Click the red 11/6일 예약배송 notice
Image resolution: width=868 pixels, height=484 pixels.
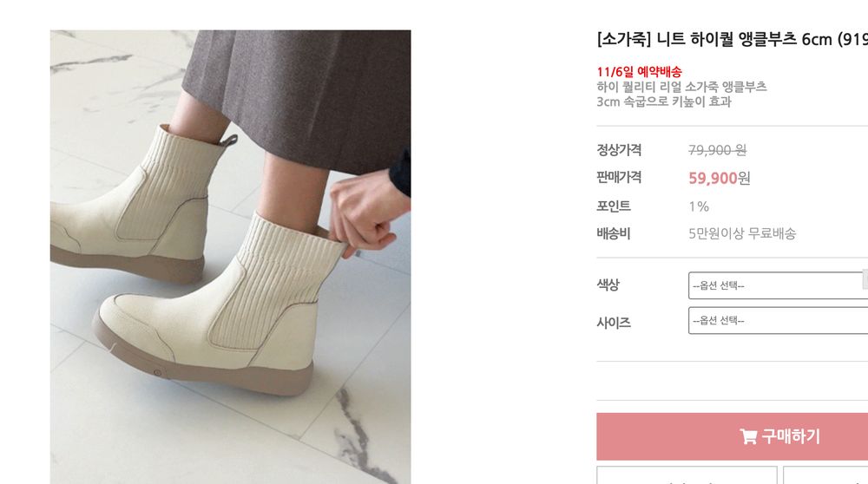point(640,72)
